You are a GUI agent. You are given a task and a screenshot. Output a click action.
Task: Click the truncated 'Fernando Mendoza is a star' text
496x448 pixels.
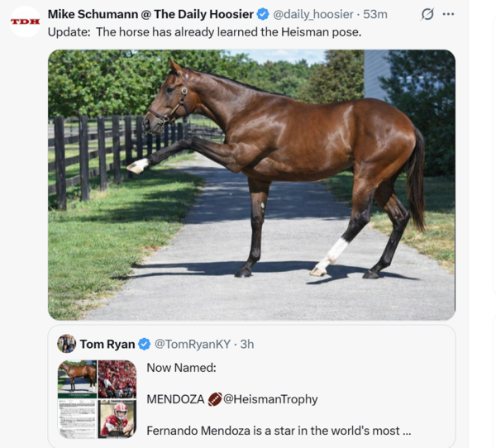tap(279, 431)
